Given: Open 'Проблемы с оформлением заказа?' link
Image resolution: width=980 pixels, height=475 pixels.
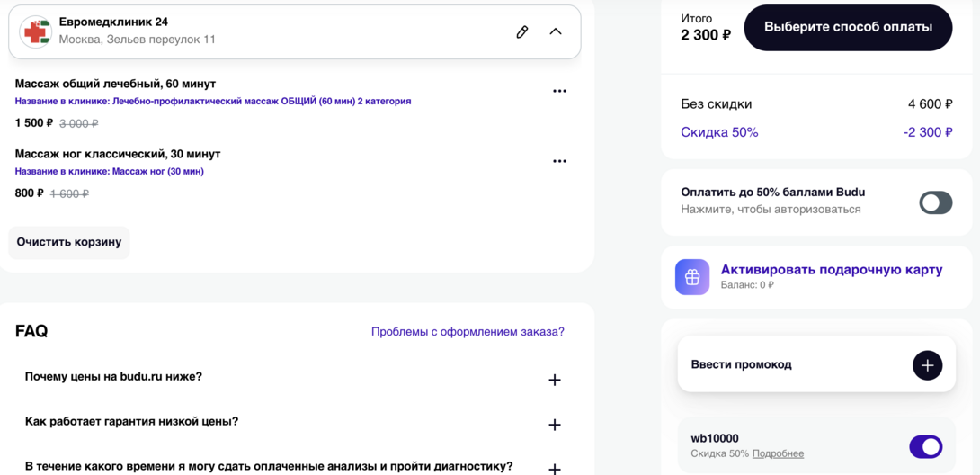Looking at the screenshot, I should (x=468, y=331).
